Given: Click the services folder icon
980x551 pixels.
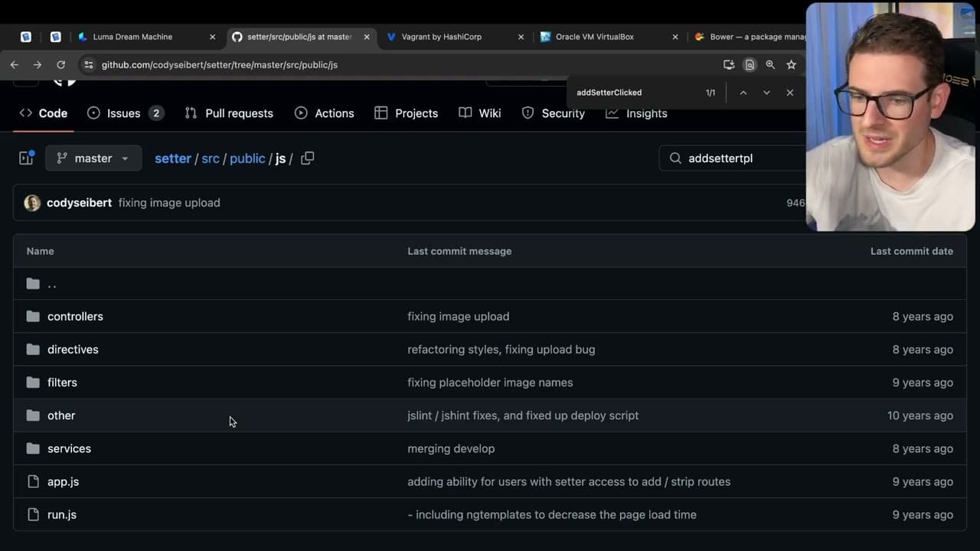Looking at the screenshot, I should point(33,448).
